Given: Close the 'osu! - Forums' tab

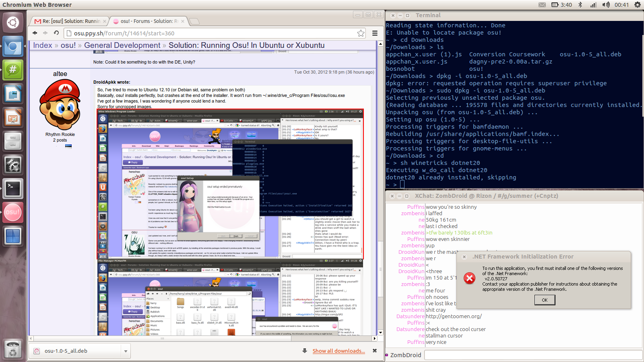Looking at the screenshot, I should 182,21.
